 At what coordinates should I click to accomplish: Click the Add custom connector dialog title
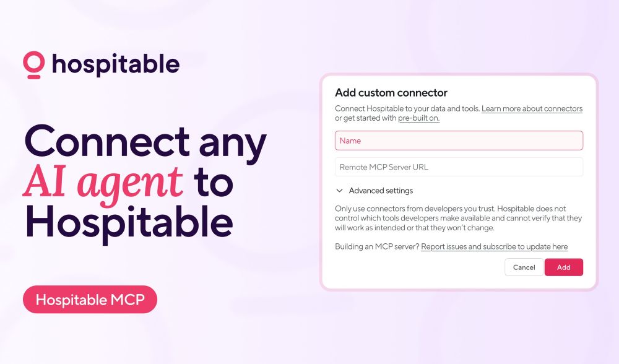pyautogui.click(x=391, y=93)
